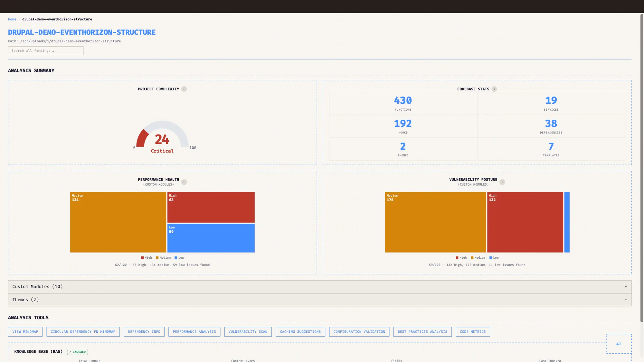Open the View Mindmap tool
The height and width of the screenshot is (362, 644).
click(x=25, y=332)
